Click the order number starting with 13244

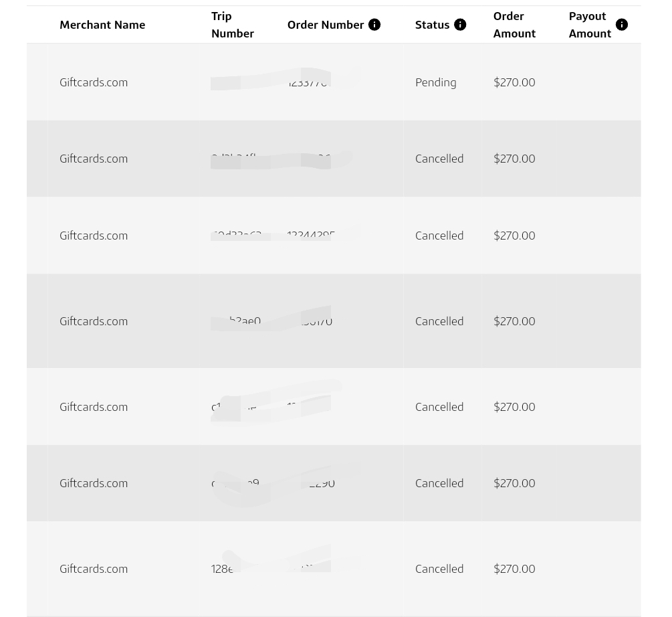point(311,235)
